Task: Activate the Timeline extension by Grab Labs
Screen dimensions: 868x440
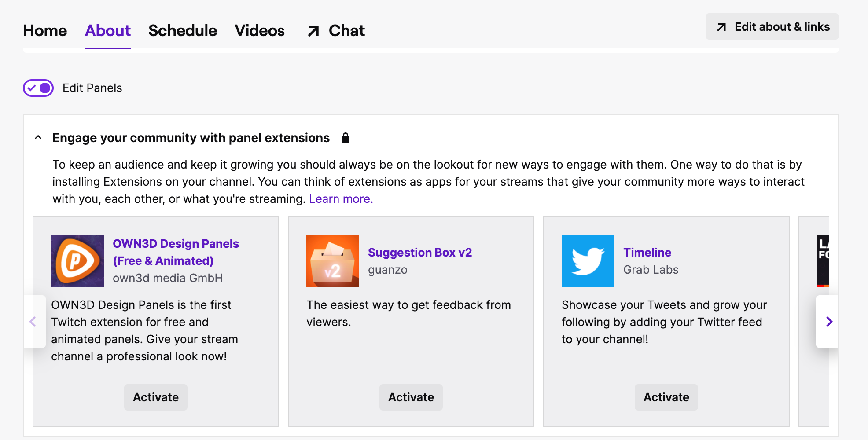Action: coord(666,397)
